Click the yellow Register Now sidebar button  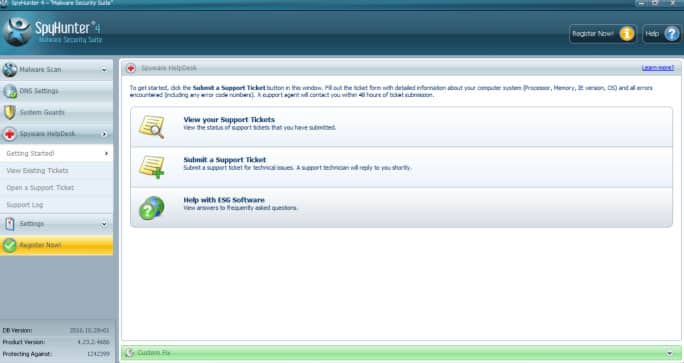coord(56,245)
